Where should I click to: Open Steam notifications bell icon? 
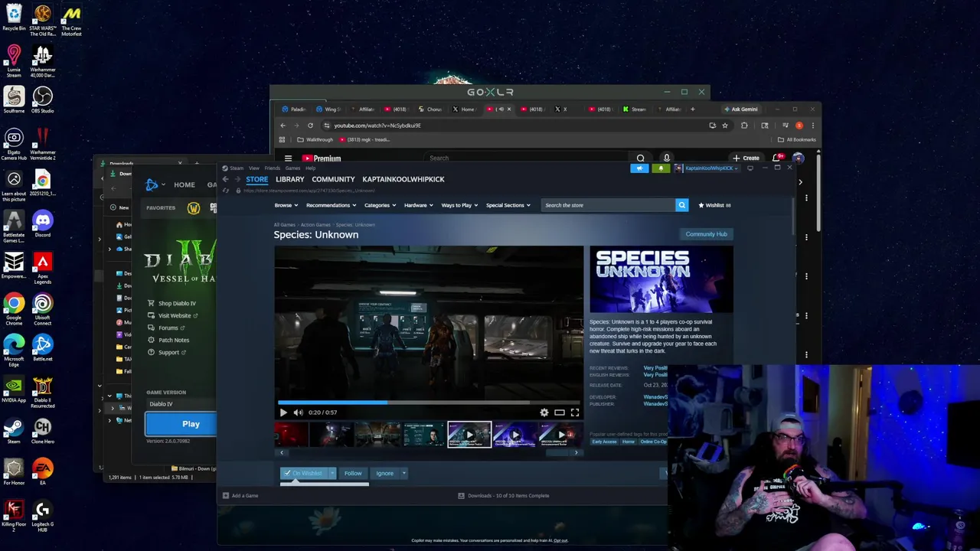(x=661, y=168)
